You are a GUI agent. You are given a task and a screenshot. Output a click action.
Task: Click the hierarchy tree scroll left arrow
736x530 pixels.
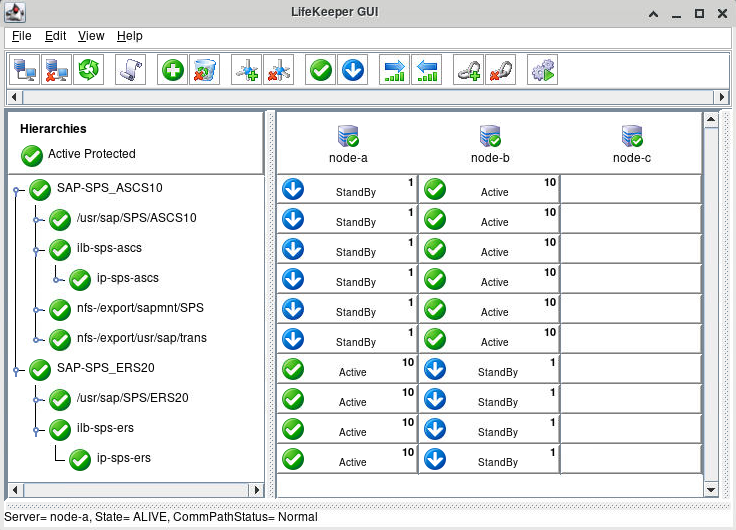(x=15, y=490)
